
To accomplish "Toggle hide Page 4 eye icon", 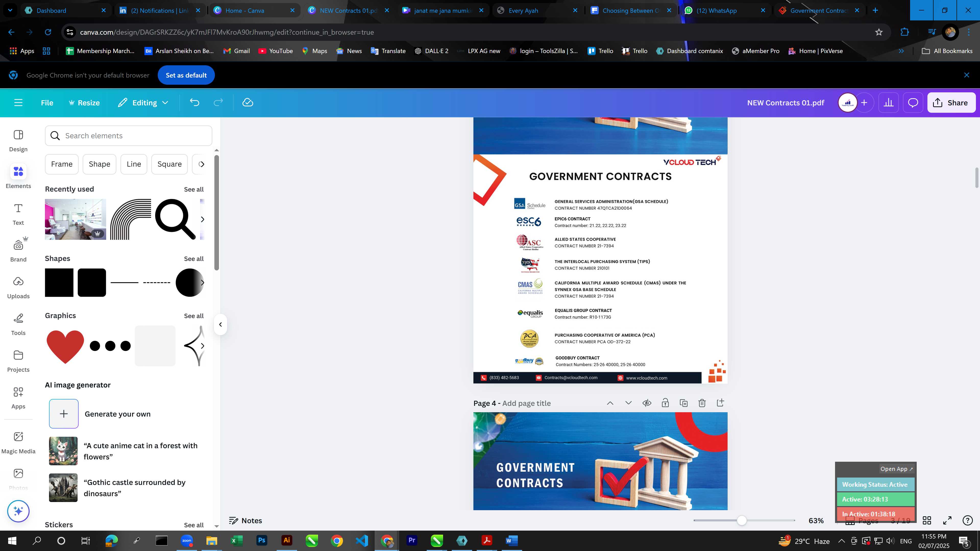I will point(647,403).
